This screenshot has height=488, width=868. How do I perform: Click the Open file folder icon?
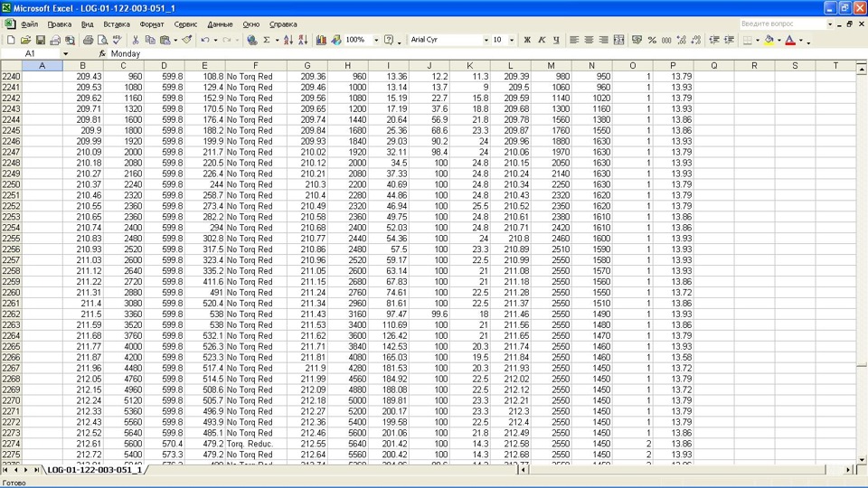(25, 40)
